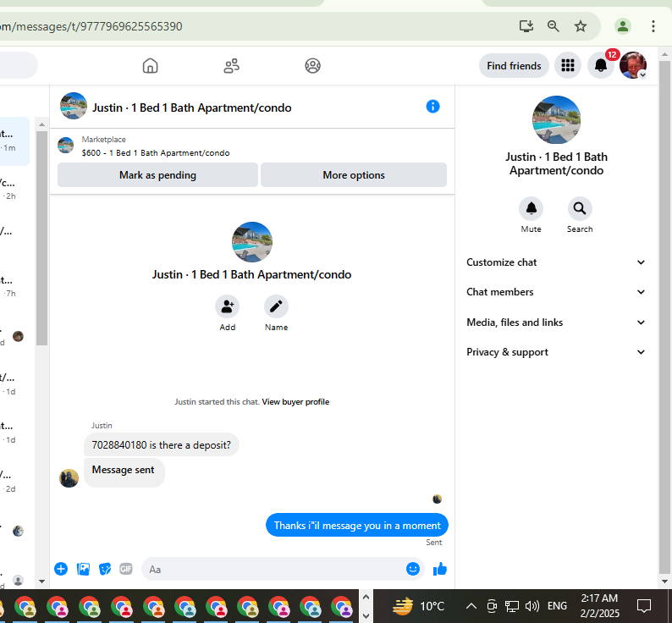
Task: Add people using the Add icon
Action: coord(227,306)
